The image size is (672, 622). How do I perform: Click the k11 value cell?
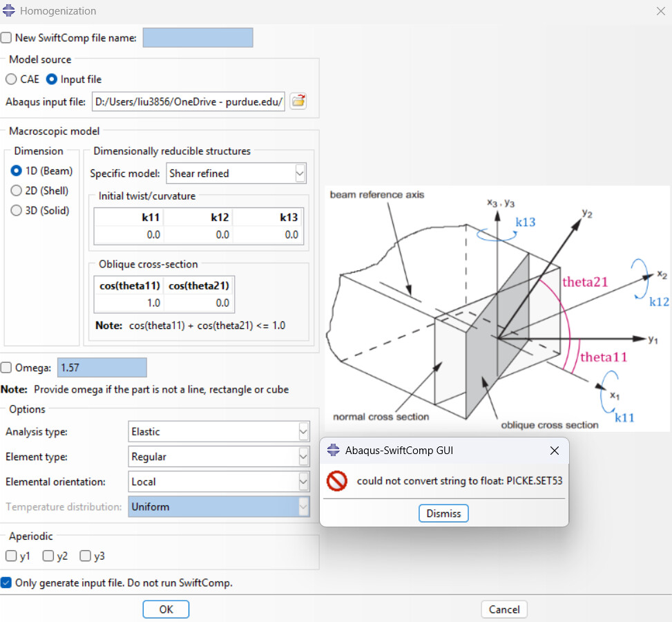click(x=129, y=235)
